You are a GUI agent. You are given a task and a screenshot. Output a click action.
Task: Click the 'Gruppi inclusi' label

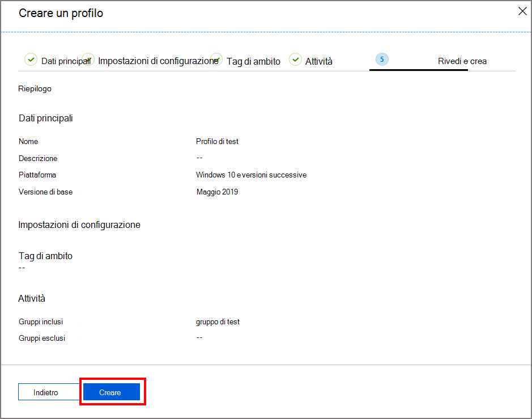click(x=41, y=321)
